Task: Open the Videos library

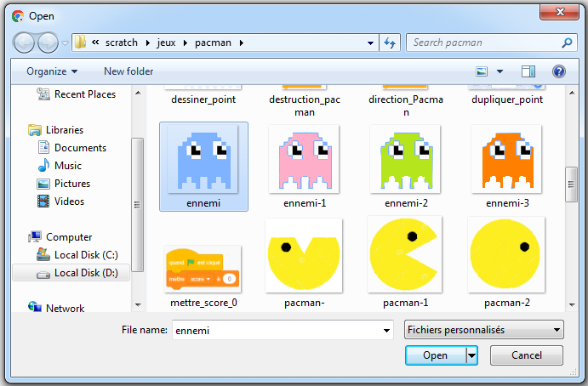Action: click(x=70, y=202)
